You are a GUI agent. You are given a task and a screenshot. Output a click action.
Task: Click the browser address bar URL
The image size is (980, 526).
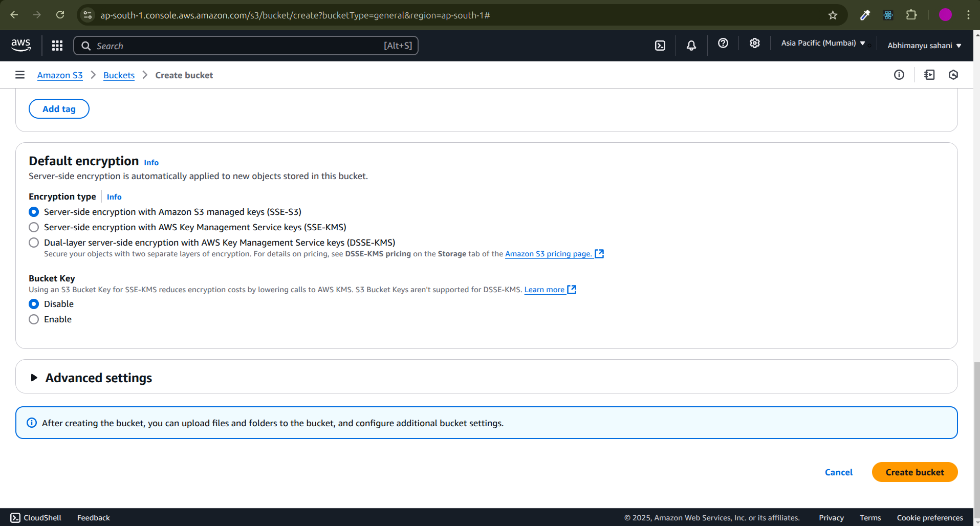295,15
